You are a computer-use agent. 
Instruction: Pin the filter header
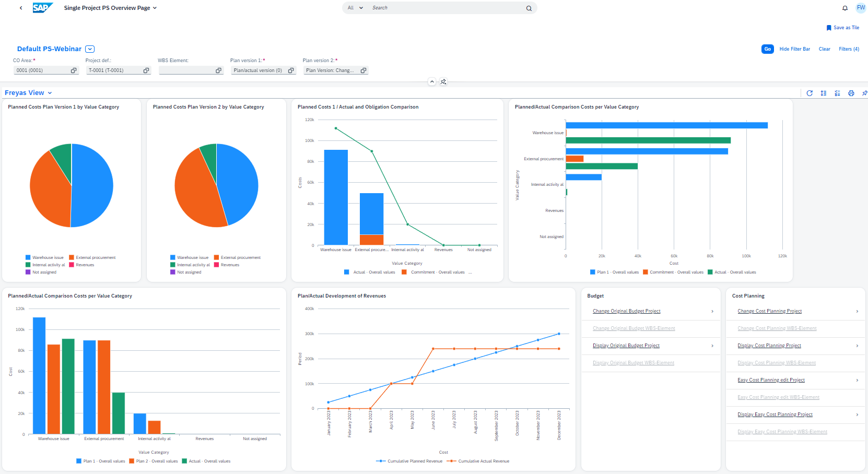443,81
